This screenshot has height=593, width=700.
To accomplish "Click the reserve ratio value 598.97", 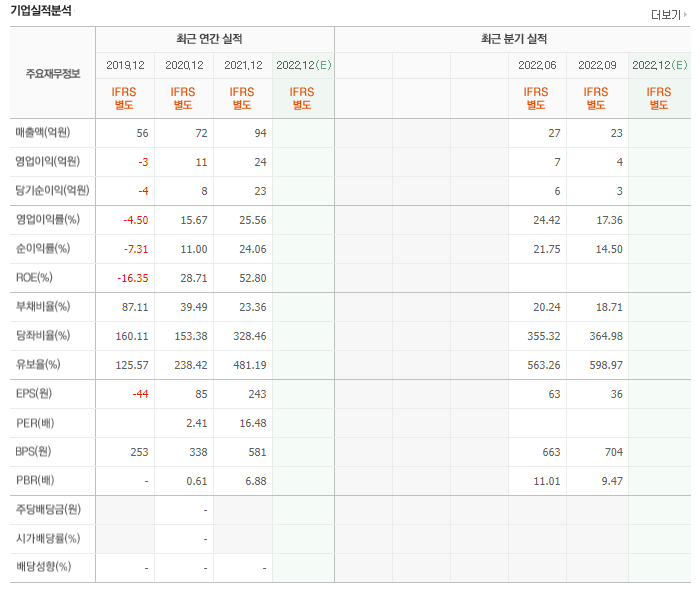I will (x=606, y=365).
